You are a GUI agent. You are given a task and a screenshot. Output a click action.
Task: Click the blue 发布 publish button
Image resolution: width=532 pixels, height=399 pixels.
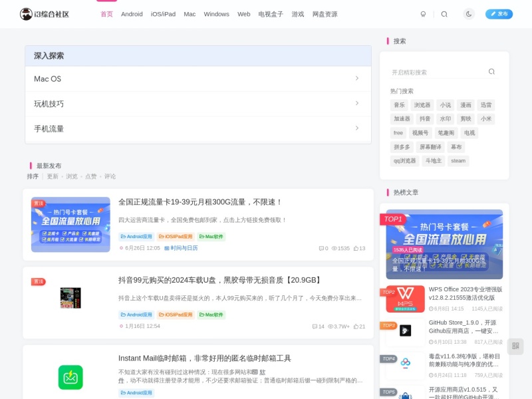pyautogui.click(x=499, y=14)
